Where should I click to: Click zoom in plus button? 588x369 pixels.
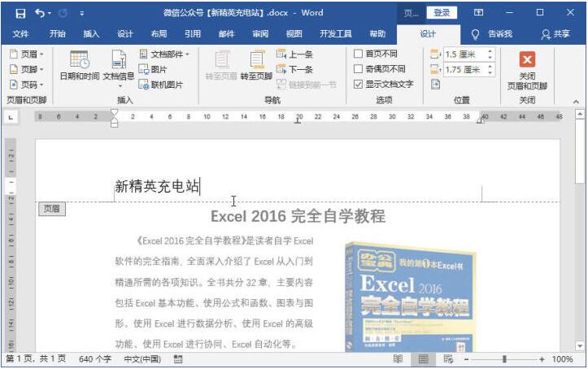[x=542, y=359]
